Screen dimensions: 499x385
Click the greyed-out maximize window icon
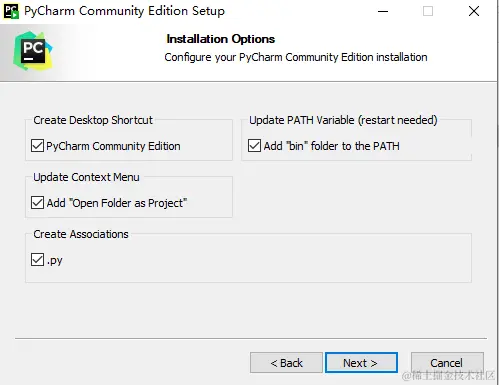coord(428,11)
